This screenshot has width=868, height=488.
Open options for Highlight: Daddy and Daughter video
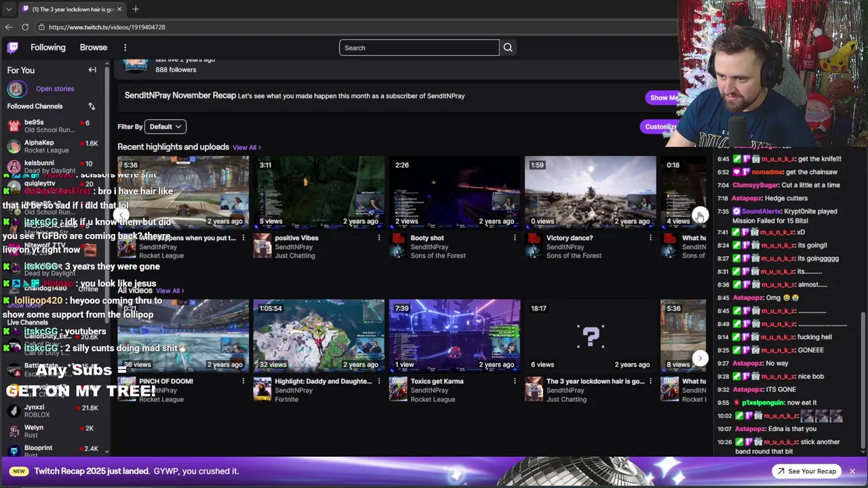coord(379,382)
